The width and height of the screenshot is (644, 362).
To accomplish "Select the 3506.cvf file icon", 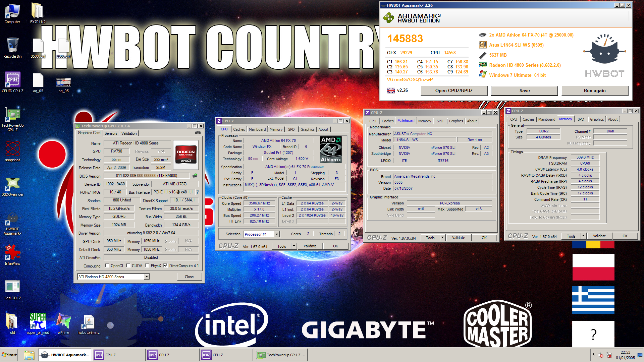I will (x=63, y=48).
